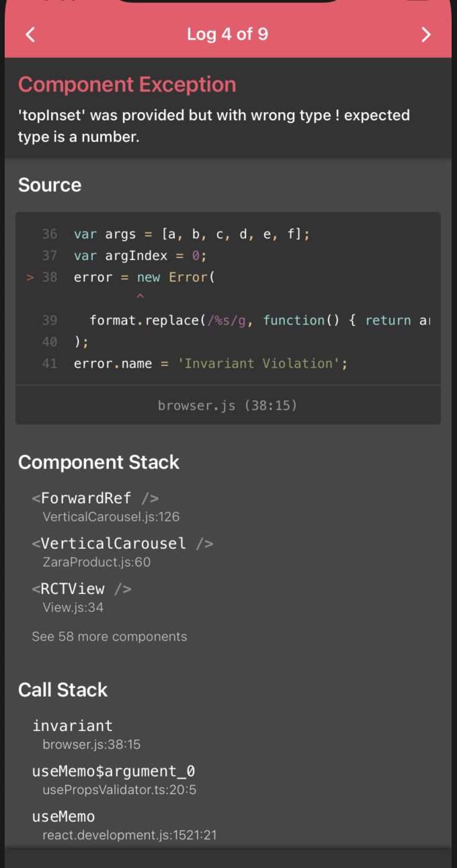Click the Component Exception heading
Image resolution: width=457 pixels, height=868 pixels.
click(x=127, y=84)
